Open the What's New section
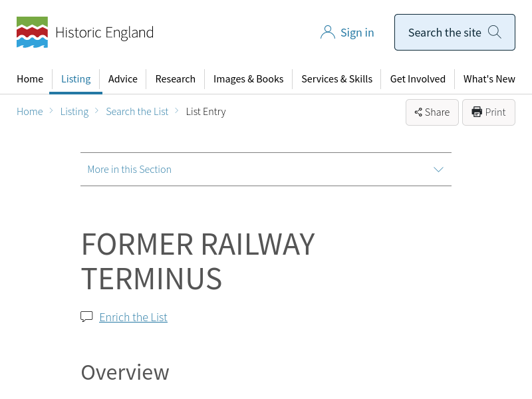 click(x=489, y=78)
